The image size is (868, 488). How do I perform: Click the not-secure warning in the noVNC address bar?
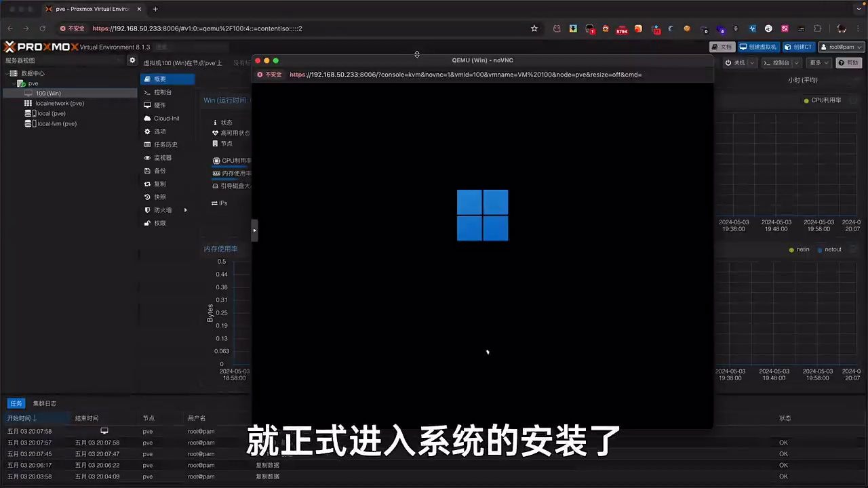coord(269,75)
